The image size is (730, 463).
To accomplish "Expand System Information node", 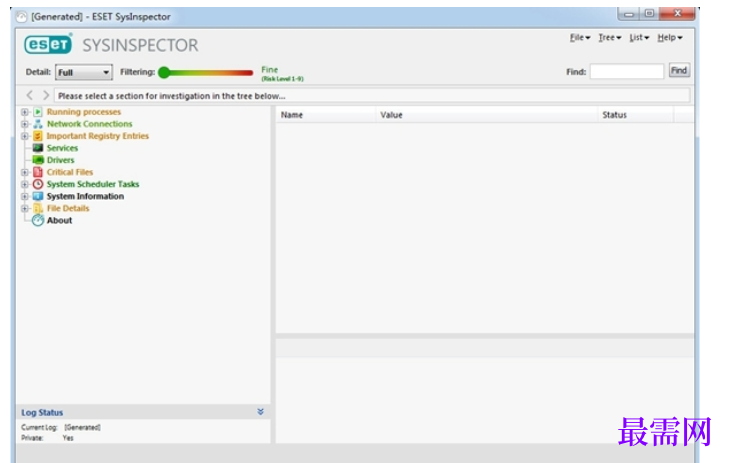I will 25,196.
